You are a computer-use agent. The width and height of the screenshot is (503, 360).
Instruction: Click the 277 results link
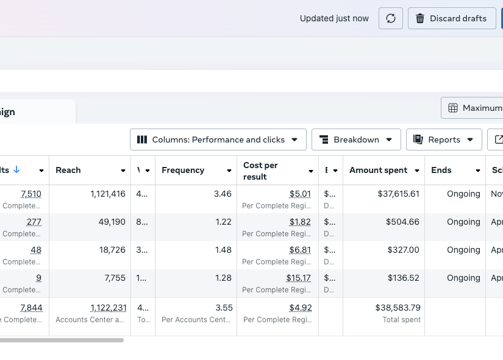tap(34, 222)
